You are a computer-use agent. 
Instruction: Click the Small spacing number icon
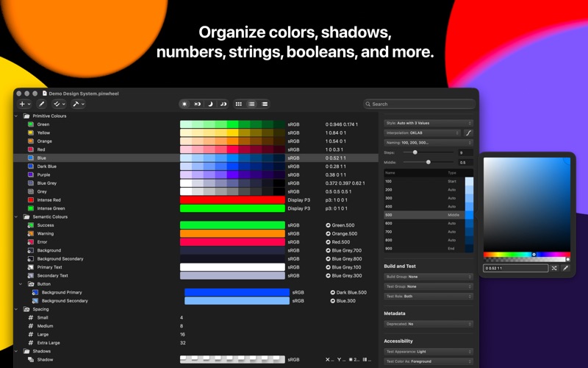31,318
